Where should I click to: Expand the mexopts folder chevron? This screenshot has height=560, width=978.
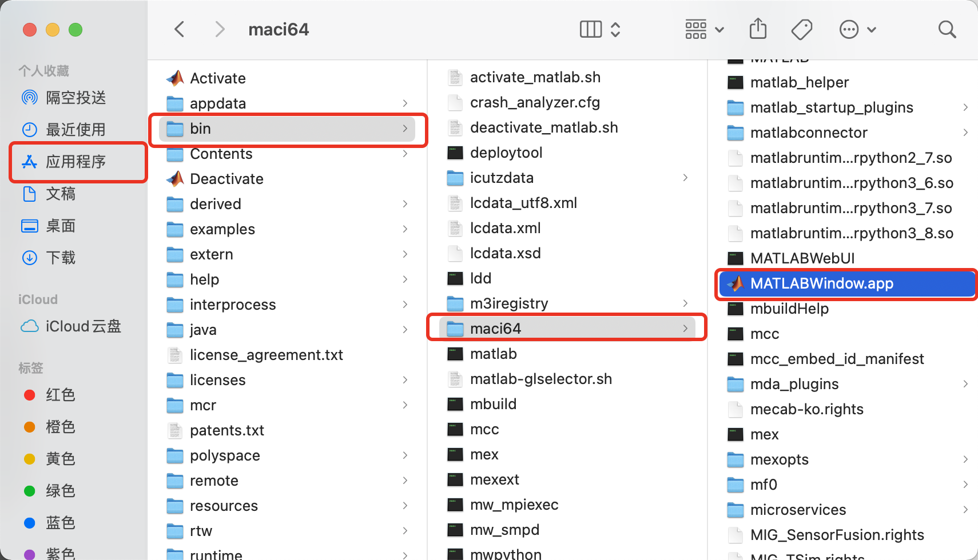tap(965, 459)
